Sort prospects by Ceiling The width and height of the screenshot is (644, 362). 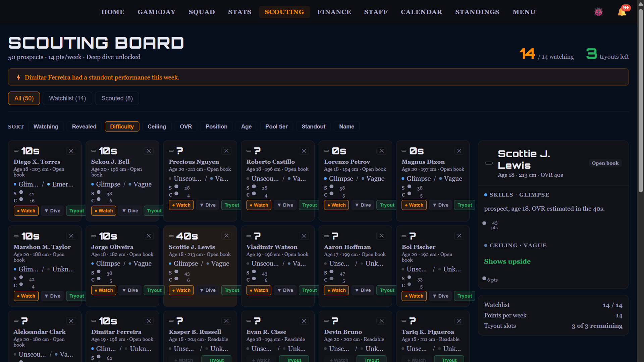(x=157, y=127)
